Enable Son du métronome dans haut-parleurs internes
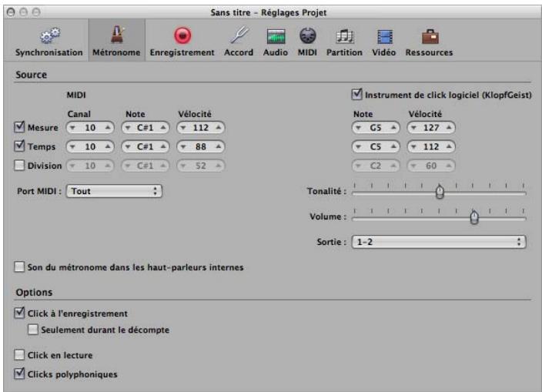This screenshot has height=392, width=542. (x=19, y=267)
